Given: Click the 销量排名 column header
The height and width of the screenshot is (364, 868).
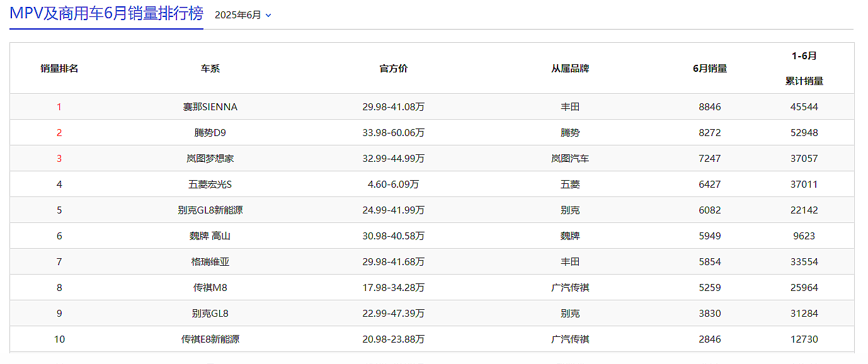Looking at the screenshot, I should point(59,69).
